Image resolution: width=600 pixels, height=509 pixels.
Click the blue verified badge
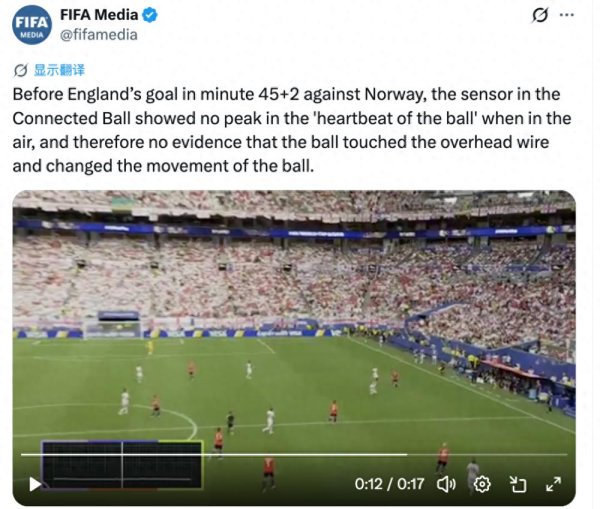pyautogui.click(x=150, y=15)
